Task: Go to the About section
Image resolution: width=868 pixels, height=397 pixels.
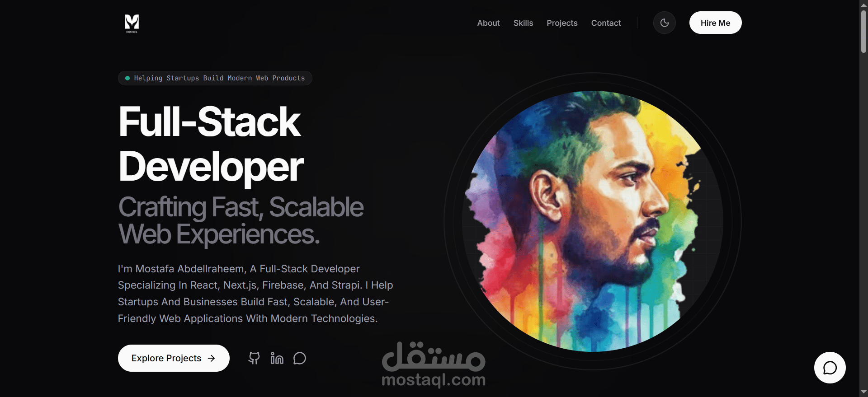Action: [488, 23]
